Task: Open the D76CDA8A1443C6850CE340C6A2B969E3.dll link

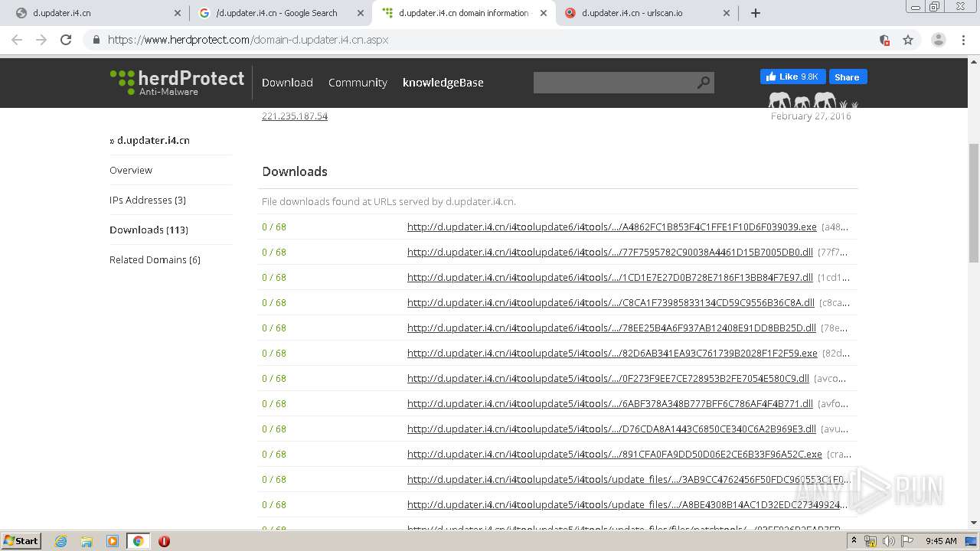Action: point(612,429)
